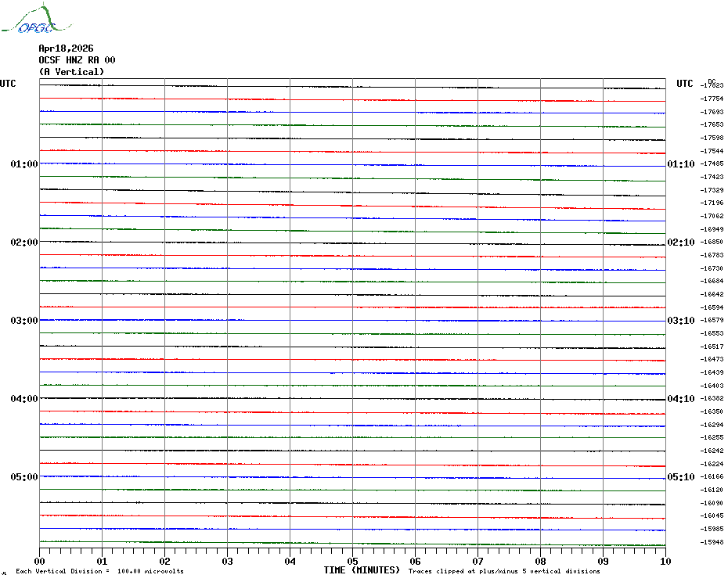This screenshot has width=728, height=582.
Task: Click minute tick label 02 on time axis
Action: (x=165, y=561)
